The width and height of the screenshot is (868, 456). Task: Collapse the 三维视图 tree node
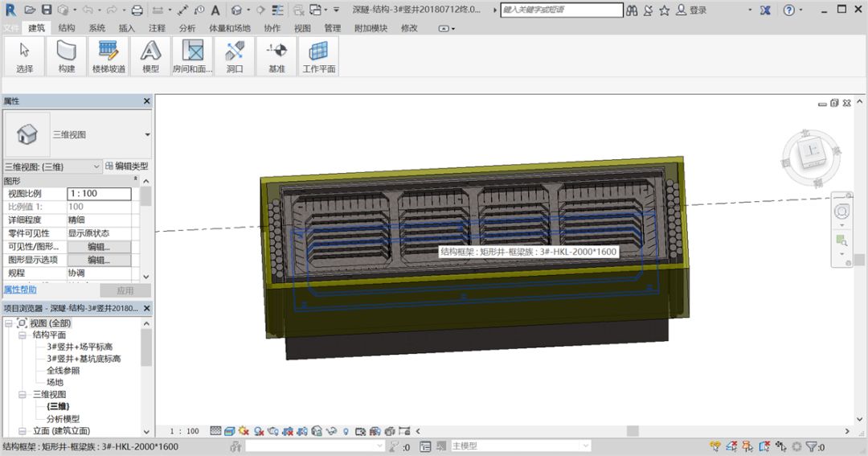(x=22, y=395)
